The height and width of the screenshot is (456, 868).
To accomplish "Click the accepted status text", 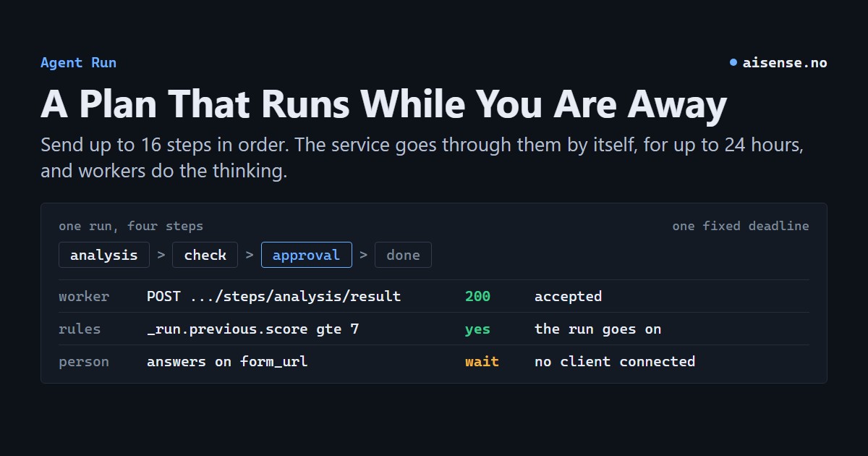I will 568,296.
